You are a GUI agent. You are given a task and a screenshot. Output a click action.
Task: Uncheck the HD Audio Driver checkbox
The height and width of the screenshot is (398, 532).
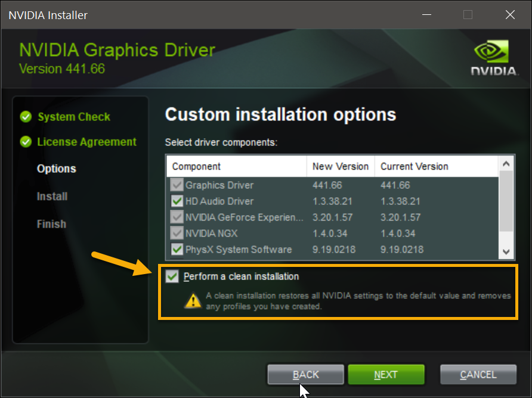(x=177, y=201)
